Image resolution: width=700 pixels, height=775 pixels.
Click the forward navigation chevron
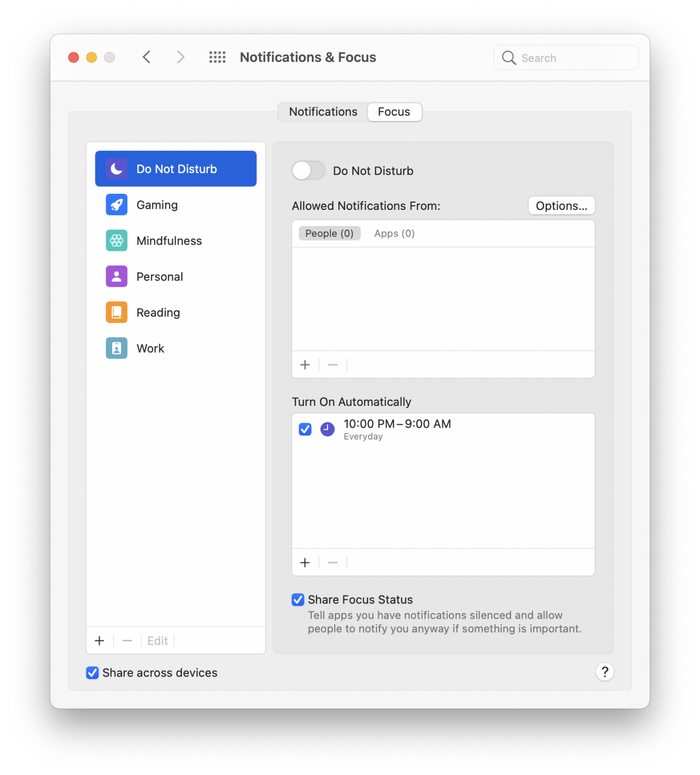point(181,57)
